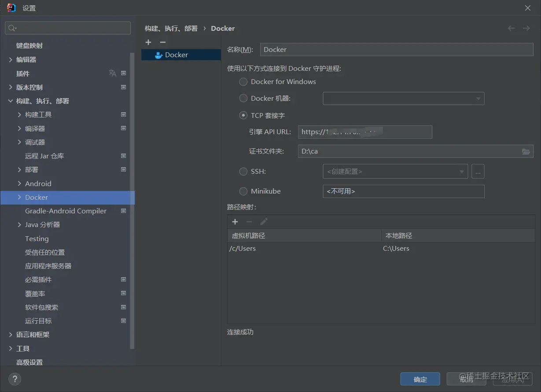Expand the 编辑器 tree node
This screenshot has height=392, width=541.
click(11, 59)
